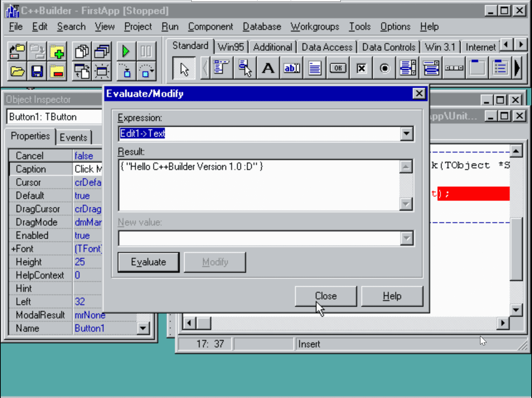Viewport: 532px width, 398px height.
Task: Click the Modify button
Action: (x=215, y=262)
